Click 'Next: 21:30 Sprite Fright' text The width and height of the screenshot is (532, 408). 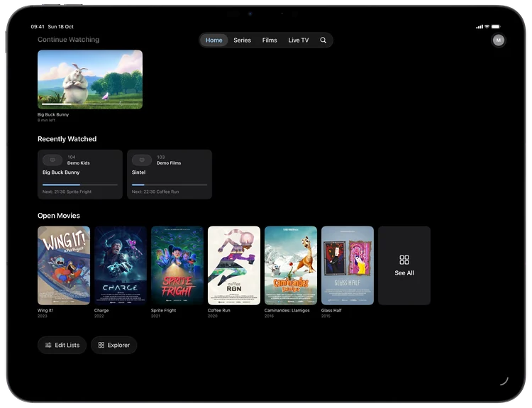(x=67, y=192)
